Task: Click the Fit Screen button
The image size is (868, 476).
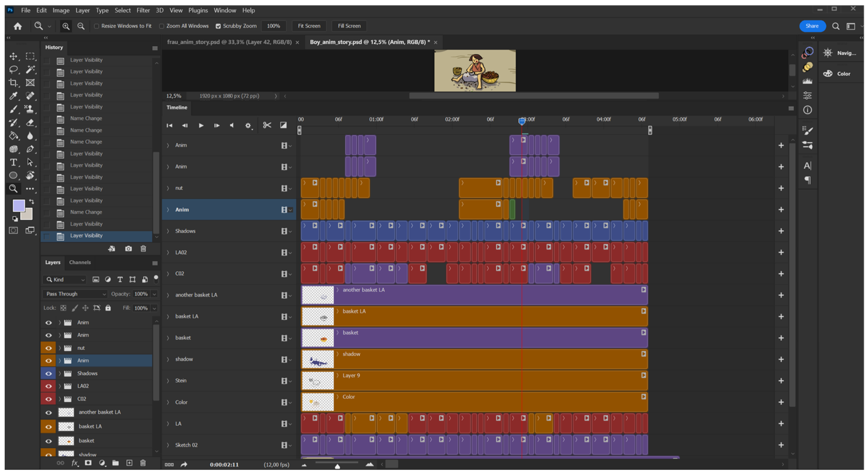Action: (309, 26)
